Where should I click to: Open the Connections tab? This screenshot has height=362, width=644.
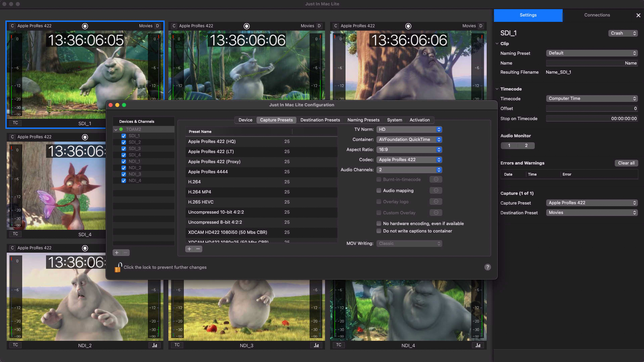(x=597, y=15)
